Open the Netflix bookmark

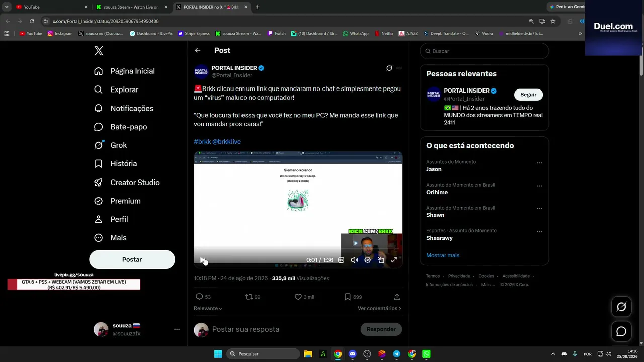pos(383,34)
